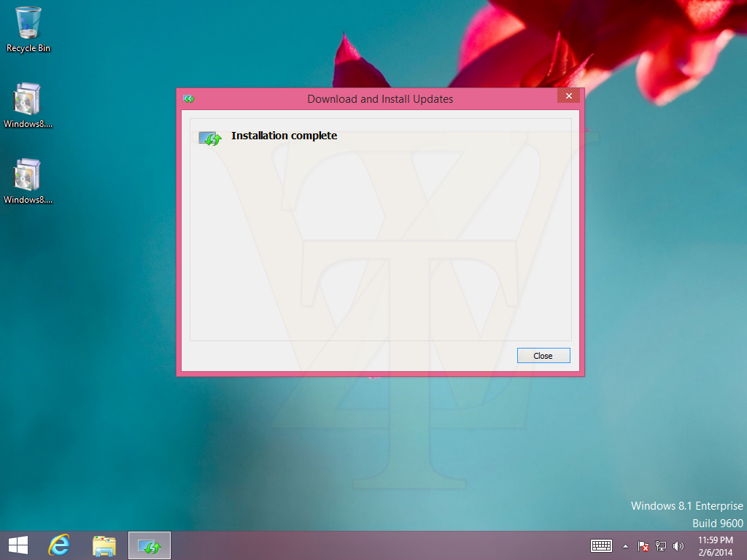Launch Internet Explorer from the taskbar
747x560 pixels.
(x=59, y=545)
